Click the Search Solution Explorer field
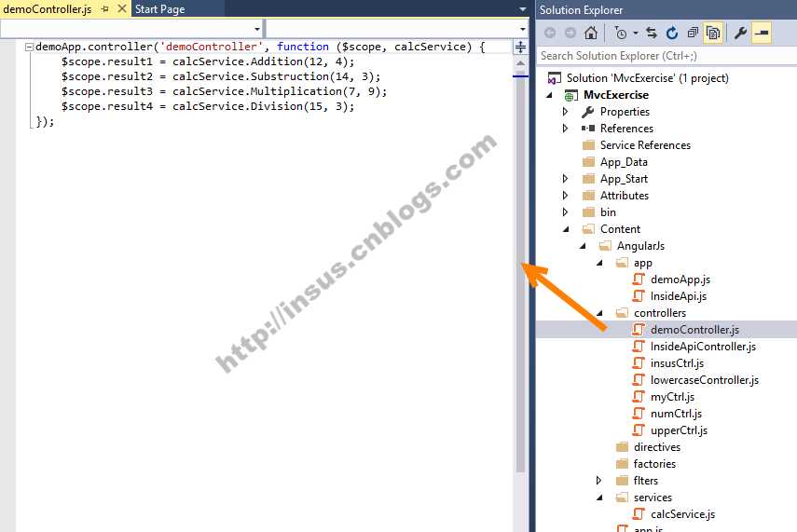797x532 pixels. [666, 56]
